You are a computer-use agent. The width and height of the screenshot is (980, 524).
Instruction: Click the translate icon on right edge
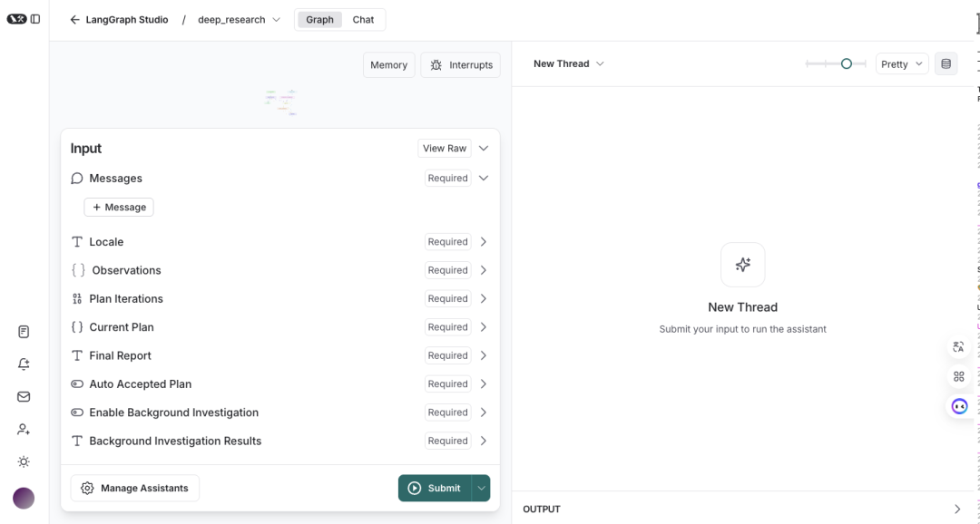pyautogui.click(x=959, y=346)
